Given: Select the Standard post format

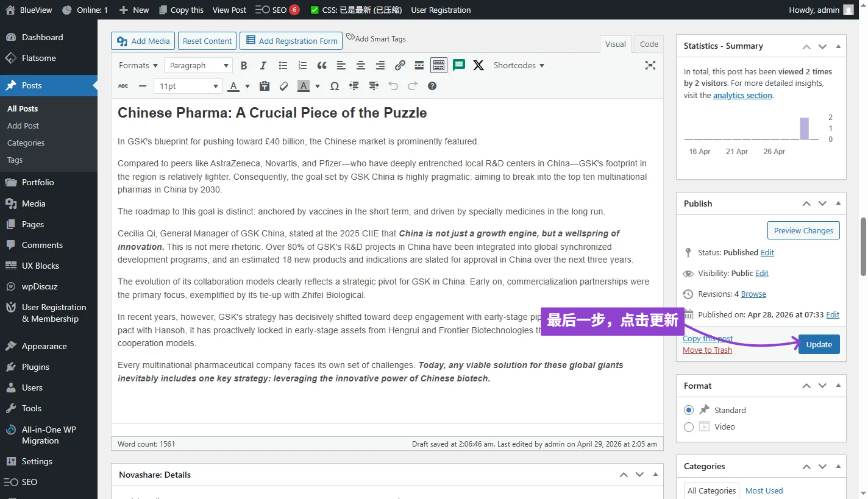Looking at the screenshot, I should click(x=689, y=410).
